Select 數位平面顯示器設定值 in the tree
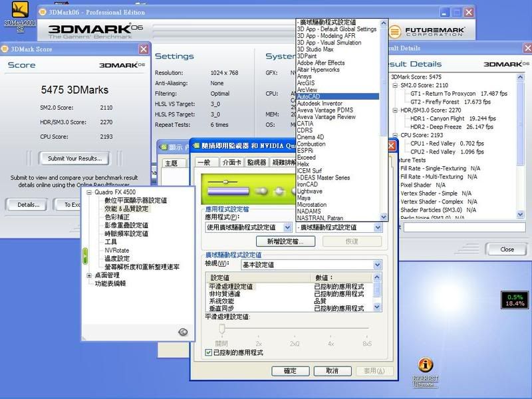The width and height of the screenshot is (532, 399). point(136,201)
